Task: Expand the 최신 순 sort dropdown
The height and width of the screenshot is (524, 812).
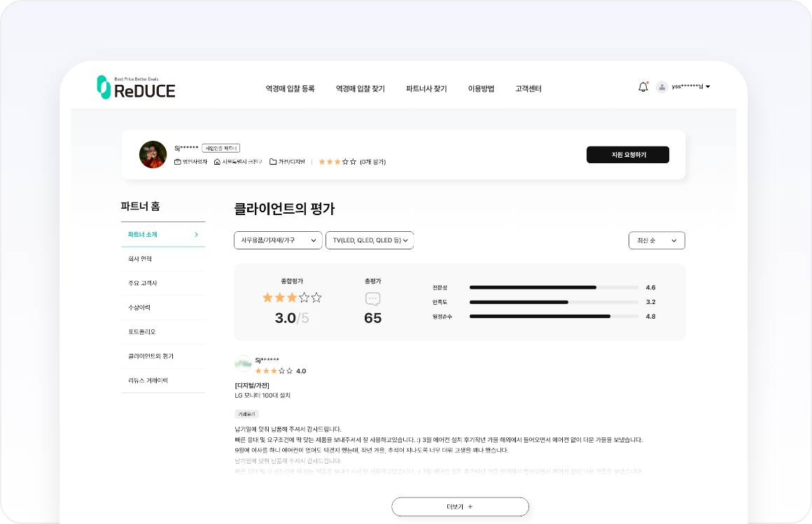Action: [x=657, y=240]
